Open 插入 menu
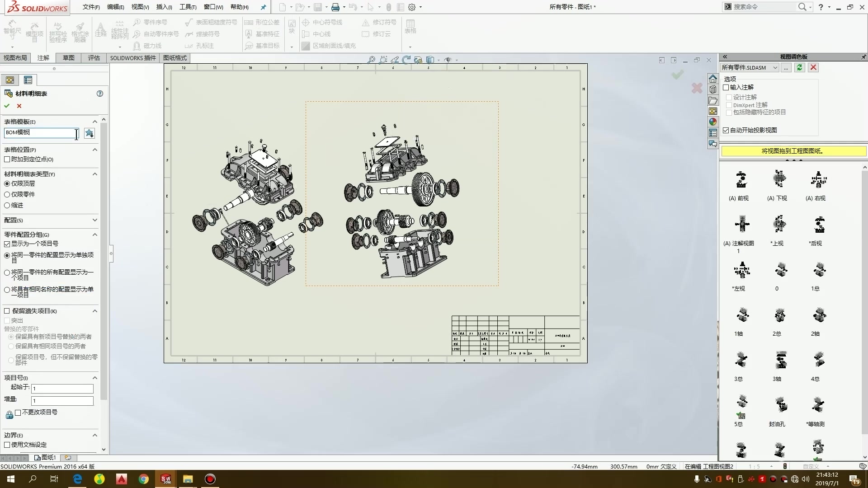 coord(164,7)
